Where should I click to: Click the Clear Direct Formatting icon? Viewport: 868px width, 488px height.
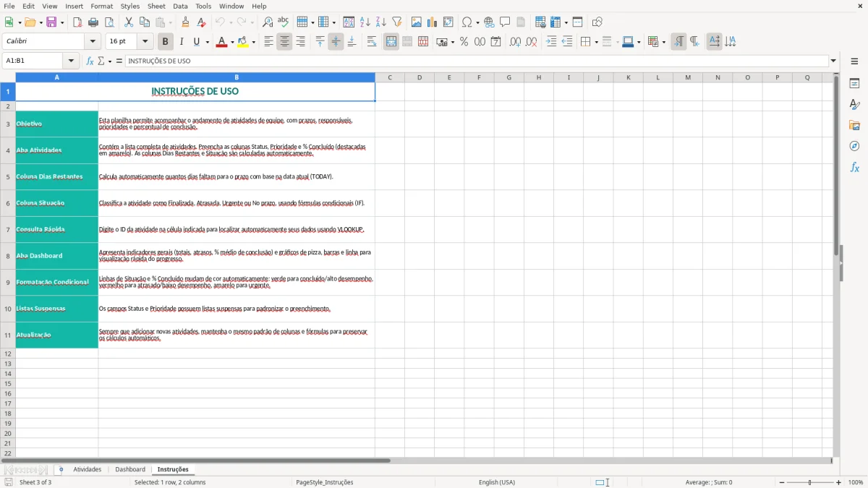tap(202, 22)
